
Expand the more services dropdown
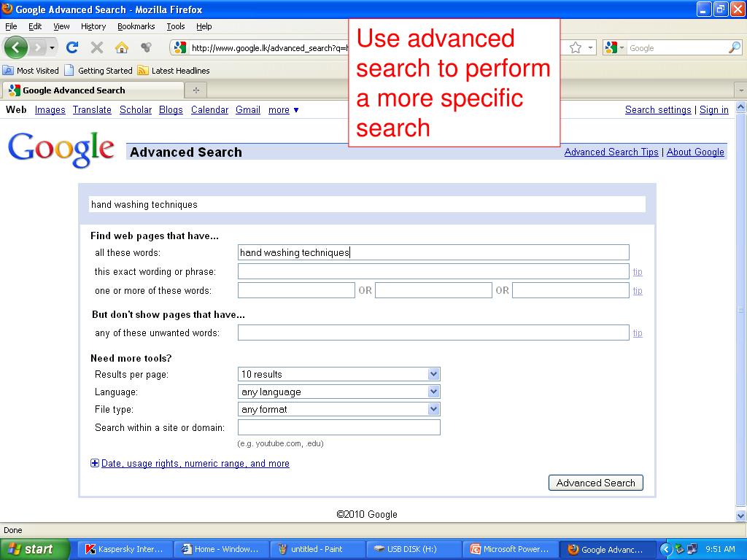click(x=284, y=110)
